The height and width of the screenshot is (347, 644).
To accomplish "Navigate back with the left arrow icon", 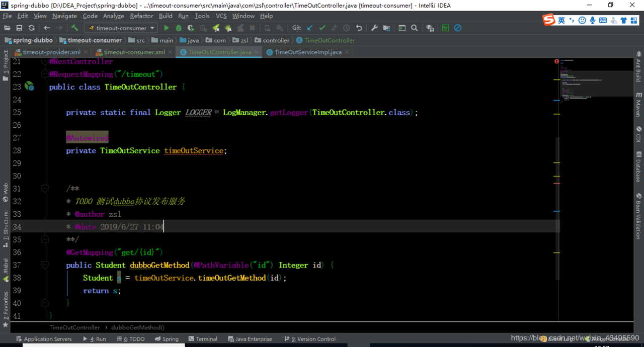I will [x=47, y=28].
